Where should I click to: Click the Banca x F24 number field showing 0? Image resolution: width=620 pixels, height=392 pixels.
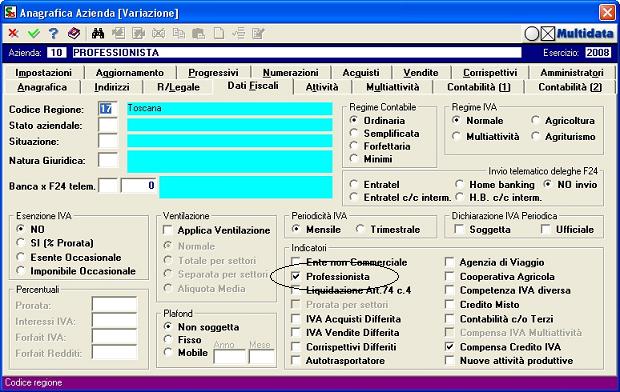click(x=138, y=185)
